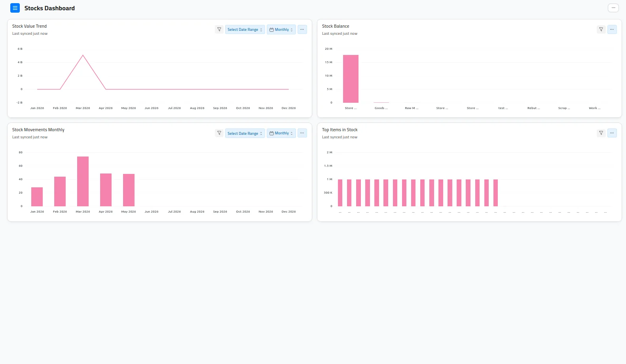Image resolution: width=626 pixels, height=364 pixels.
Task: Click the Stock Value Trend chart title
Action: [x=29, y=26]
